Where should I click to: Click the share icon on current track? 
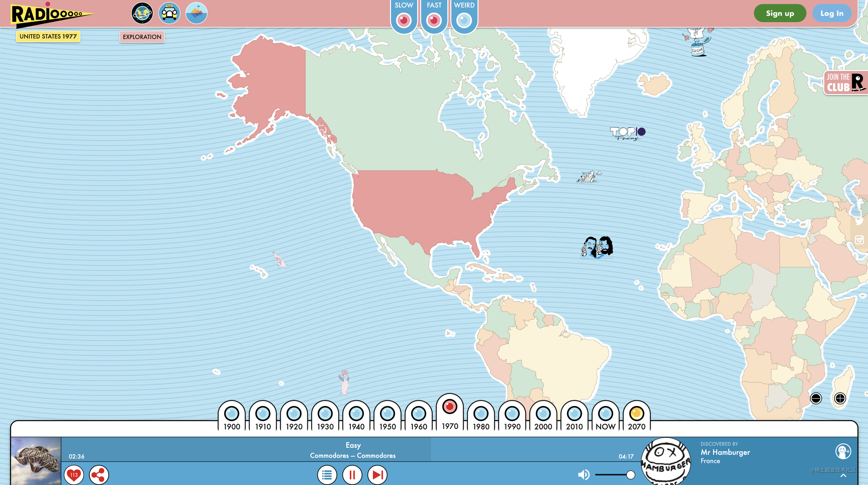point(99,474)
